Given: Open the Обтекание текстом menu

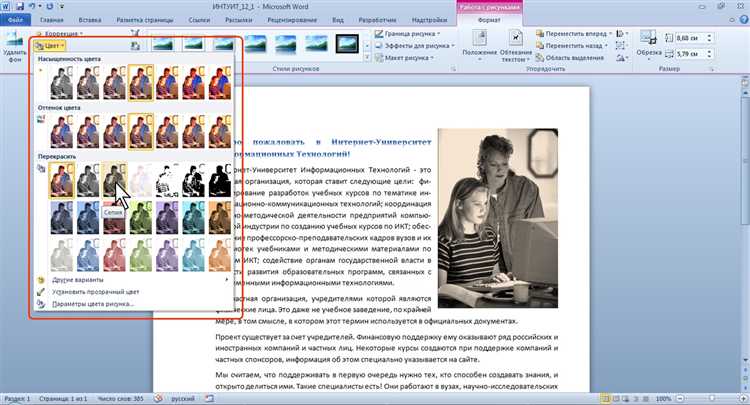Looking at the screenshot, I should click(516, 46).
